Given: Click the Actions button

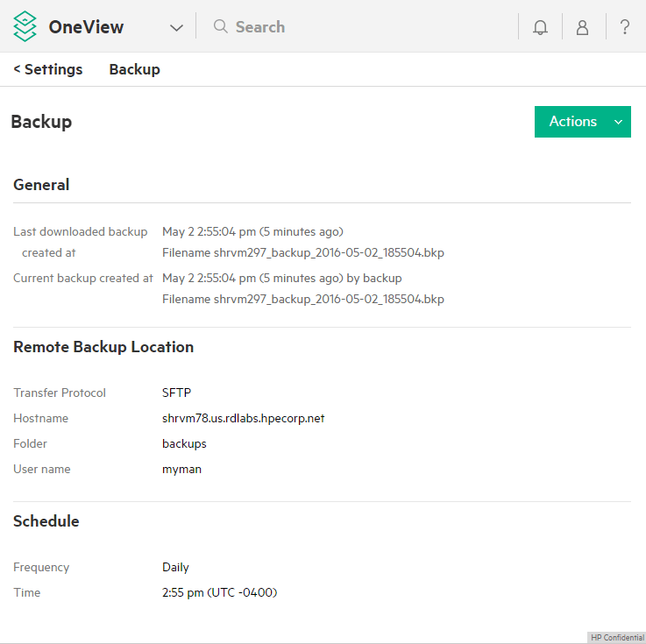Looking at the screenshot, I should 583,122.
